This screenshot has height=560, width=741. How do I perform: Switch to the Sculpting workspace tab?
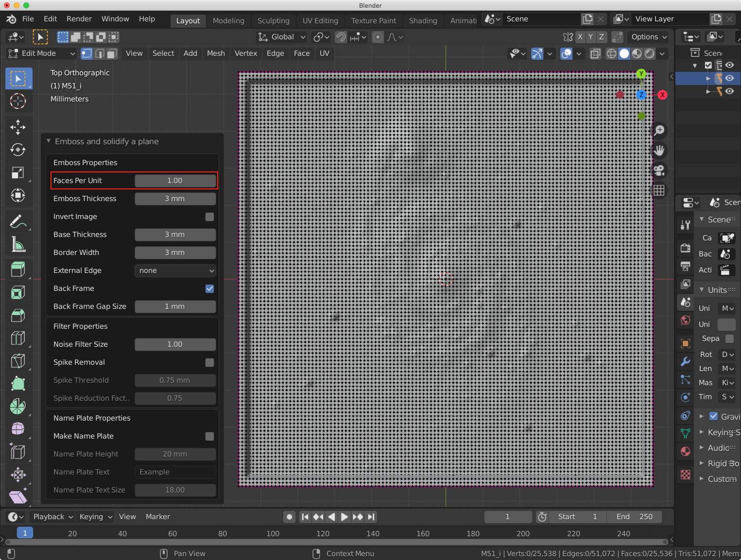click(273, 21)
